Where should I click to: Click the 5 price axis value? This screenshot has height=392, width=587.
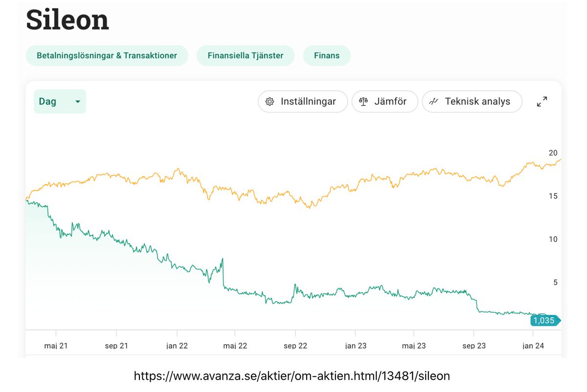[555, 282]
